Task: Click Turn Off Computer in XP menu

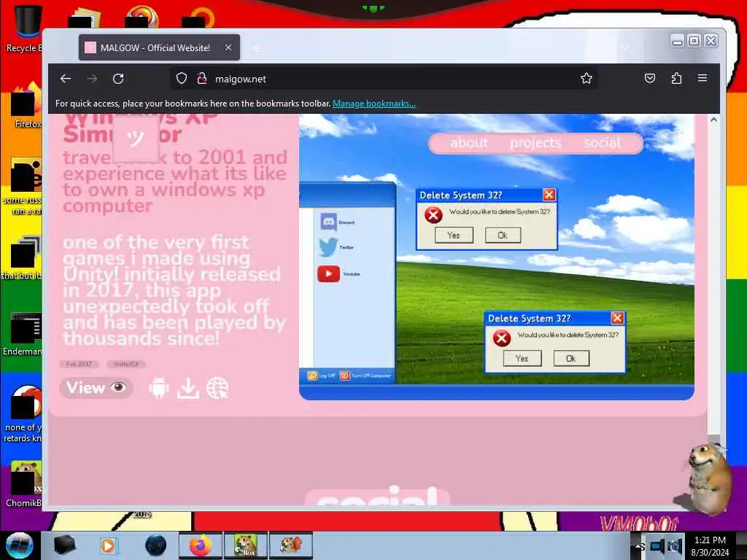Action: tap(366, 376)
